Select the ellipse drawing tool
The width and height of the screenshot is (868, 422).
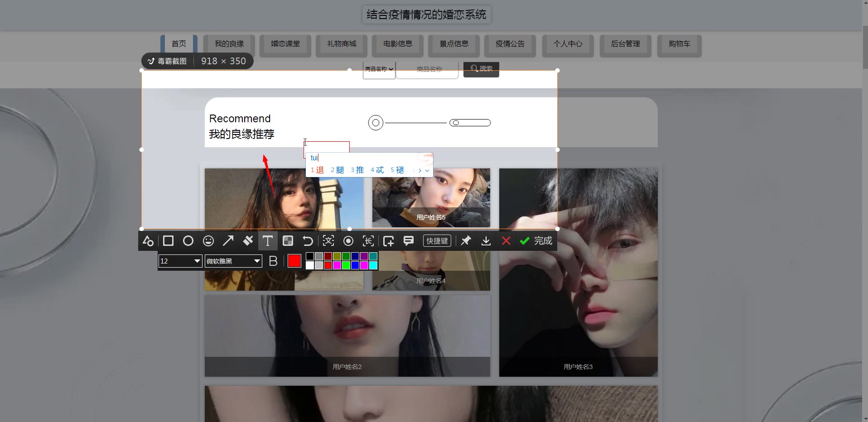pyautogui.click(x=188, y=241)
